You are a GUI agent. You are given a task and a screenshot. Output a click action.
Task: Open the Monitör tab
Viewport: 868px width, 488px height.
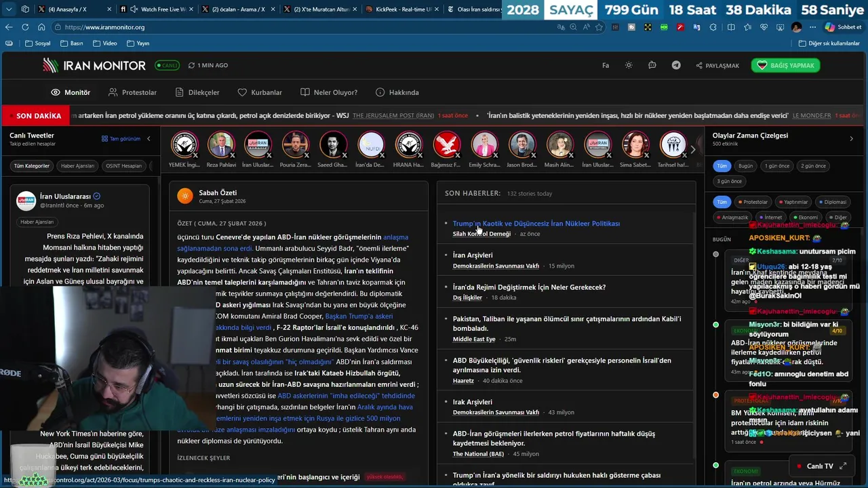tap(71, 92)
